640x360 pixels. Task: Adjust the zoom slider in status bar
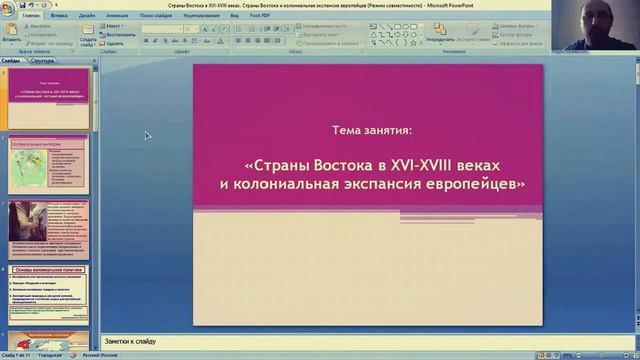pyautogui.click(x=601, y=356)
